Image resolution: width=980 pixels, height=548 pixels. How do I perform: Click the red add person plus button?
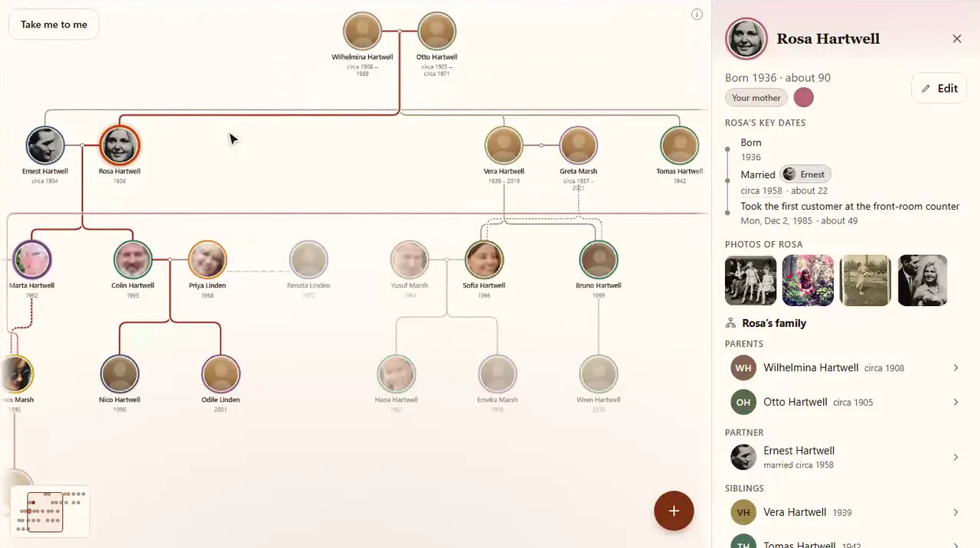(674, 511)
